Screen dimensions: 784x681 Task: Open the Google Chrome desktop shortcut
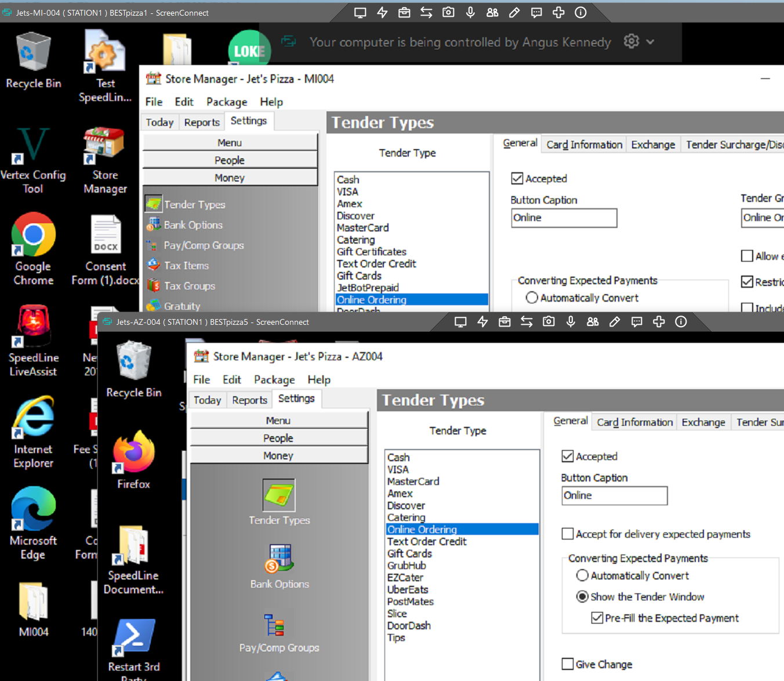[34, 249]
